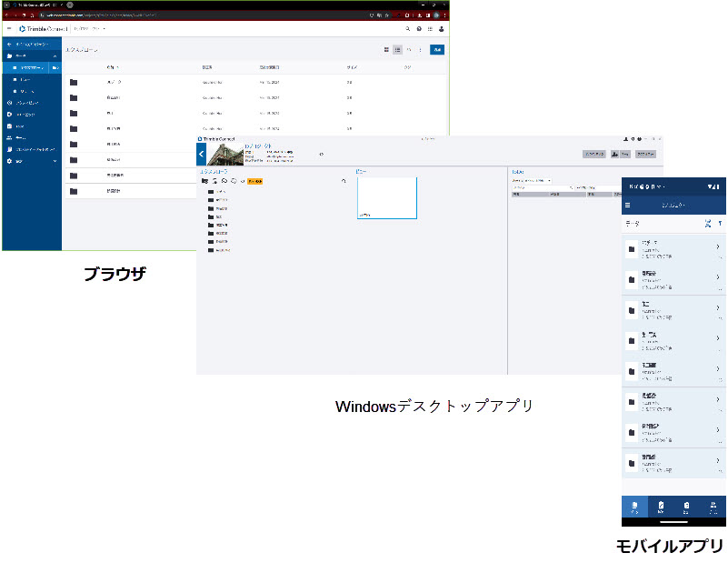Click the folder button beside the highlighted sidebar item

pyautogui.click(x=55, y=68)
